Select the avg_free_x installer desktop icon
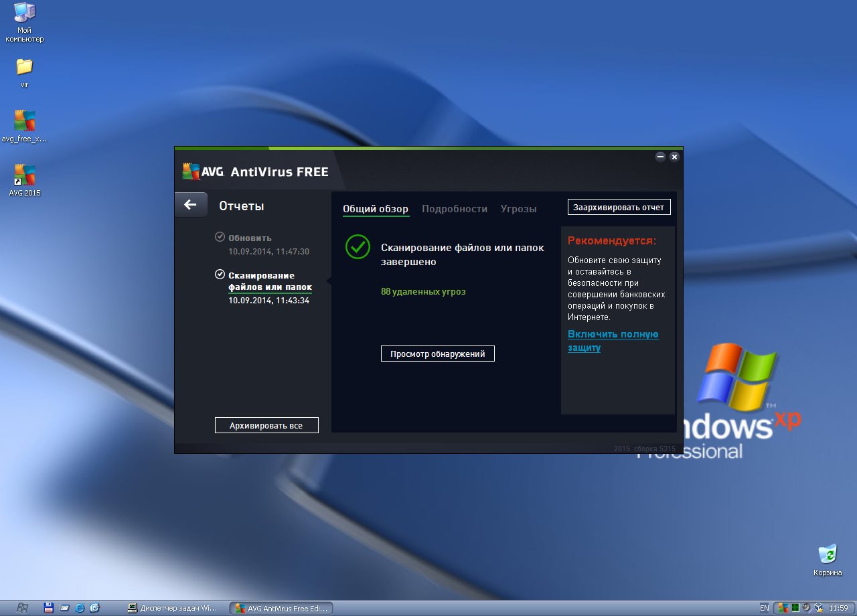The width and height of the screenshot is (857, 616). click(25, 127)
